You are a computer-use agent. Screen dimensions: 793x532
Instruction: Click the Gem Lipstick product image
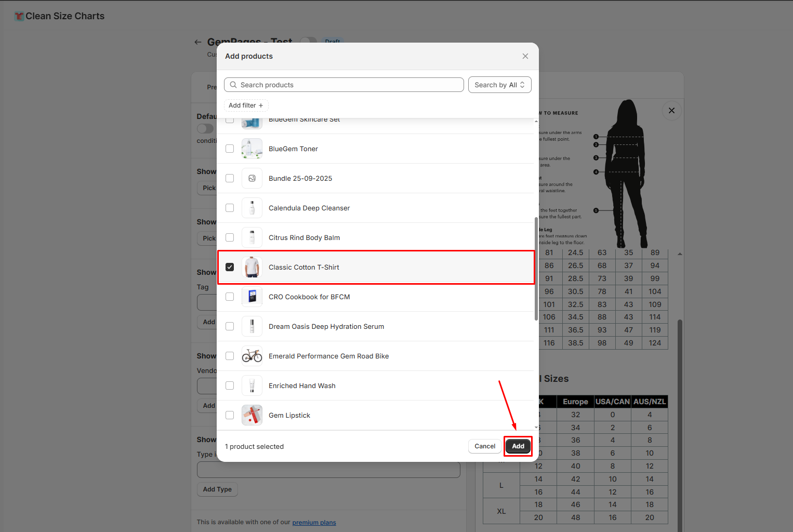[252, 416]
